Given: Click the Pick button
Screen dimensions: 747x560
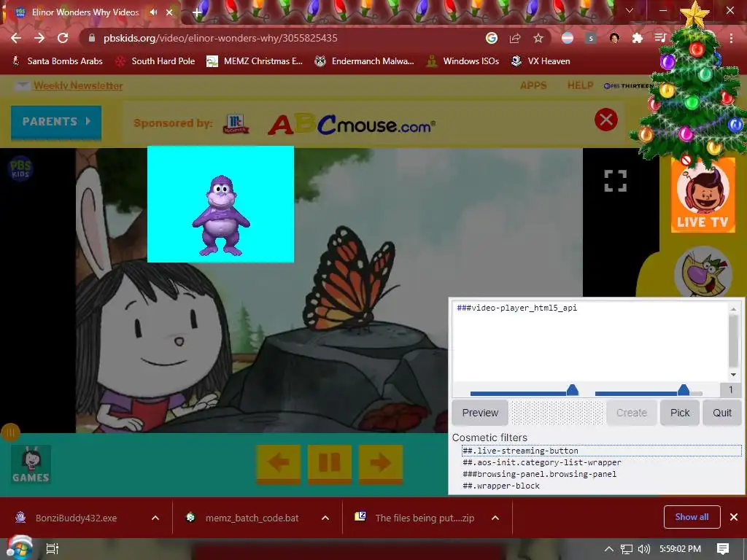Looking at the screenshot, I should [680, 413].
